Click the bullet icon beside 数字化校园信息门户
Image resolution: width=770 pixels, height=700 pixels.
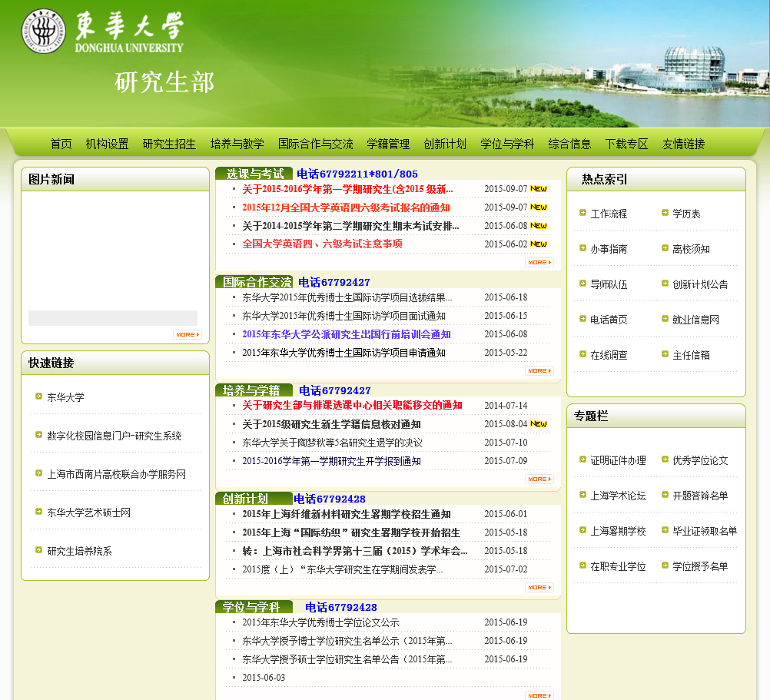pos(38,434)
